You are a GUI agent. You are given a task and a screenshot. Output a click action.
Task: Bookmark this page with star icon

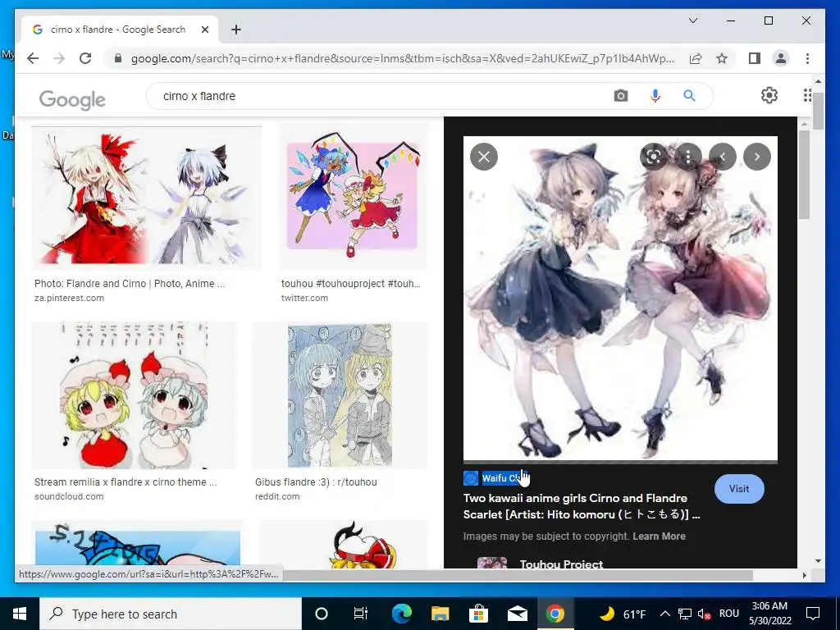722,58
